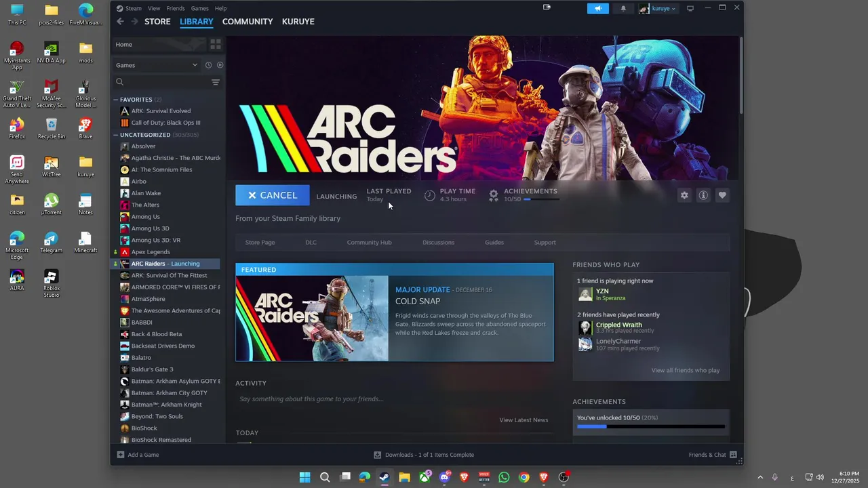Viewport: 868px width, 488px height.
Task: Open Downloads status in bottom bar
Action: [x=424, y=455]
